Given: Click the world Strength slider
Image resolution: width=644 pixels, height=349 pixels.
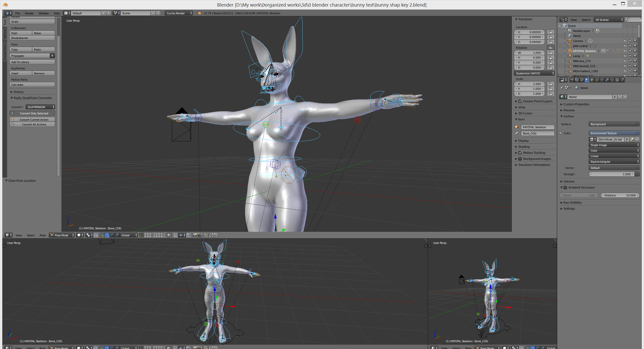Looking at the screenshot, I should (612, 174).
